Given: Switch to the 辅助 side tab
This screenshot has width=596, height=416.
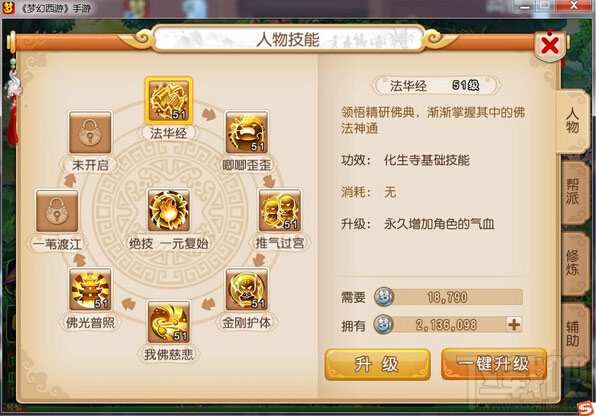Looking at the screenshot, I should point(573,334).
